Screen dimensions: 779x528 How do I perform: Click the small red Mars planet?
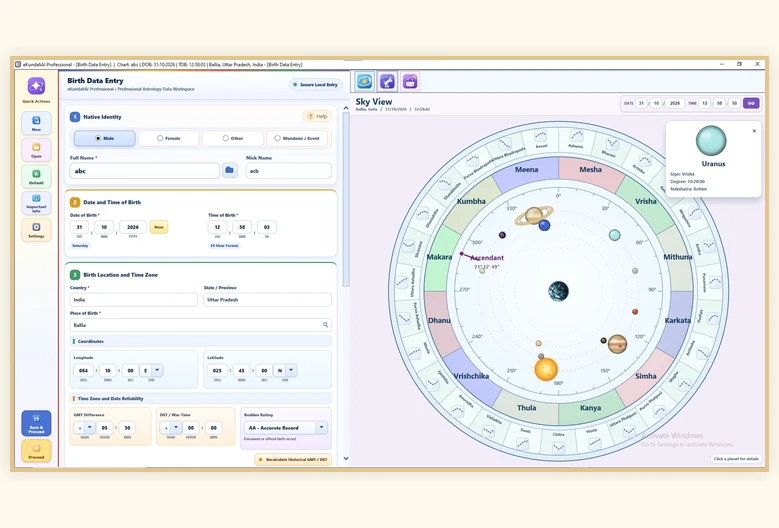[635, 312]
